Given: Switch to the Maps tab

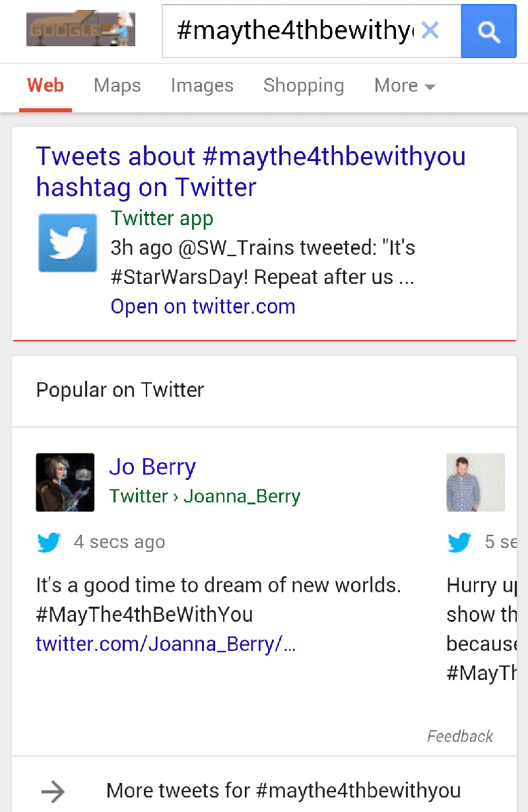Looking at the screenshot, I should [117, 86].
